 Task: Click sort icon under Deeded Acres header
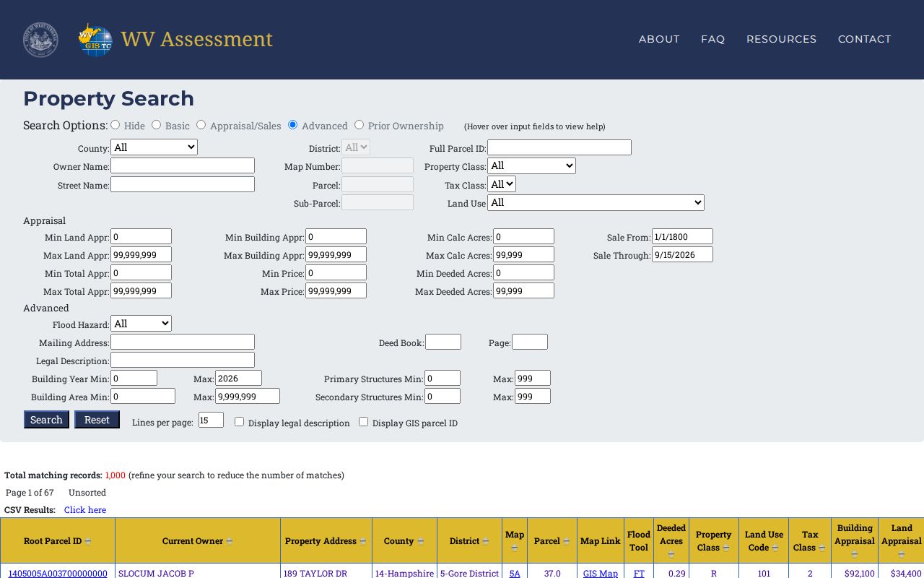pos(671,554)
